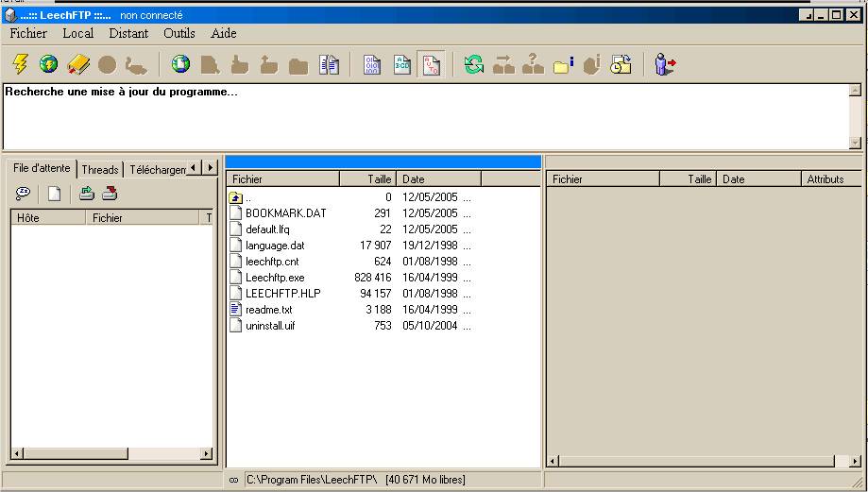
Task: Click the remote pane Fichier column header
Action: click(603, 179)
